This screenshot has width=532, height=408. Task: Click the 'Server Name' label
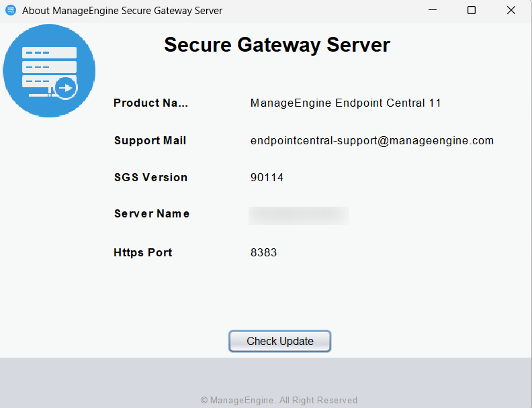[x=152, y=213]
